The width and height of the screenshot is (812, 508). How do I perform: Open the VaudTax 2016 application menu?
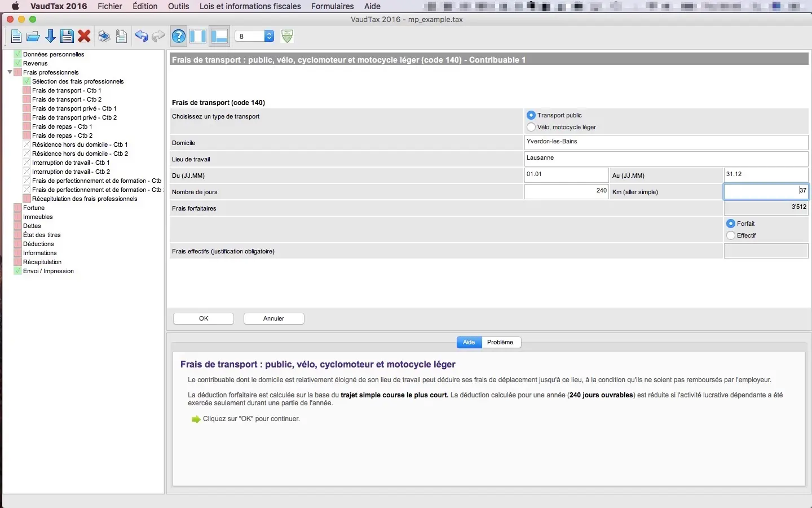coord(59,6)
